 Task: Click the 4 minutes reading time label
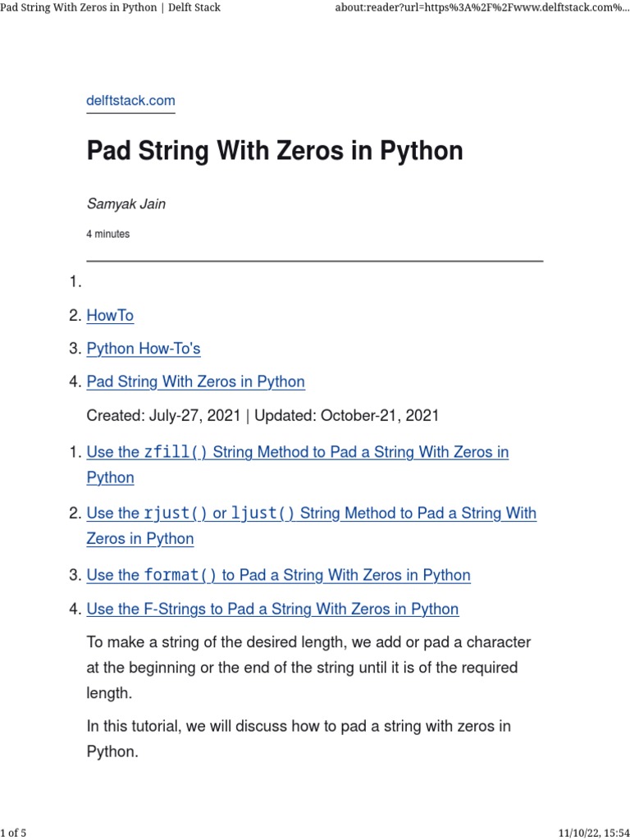tap(107, 234)
